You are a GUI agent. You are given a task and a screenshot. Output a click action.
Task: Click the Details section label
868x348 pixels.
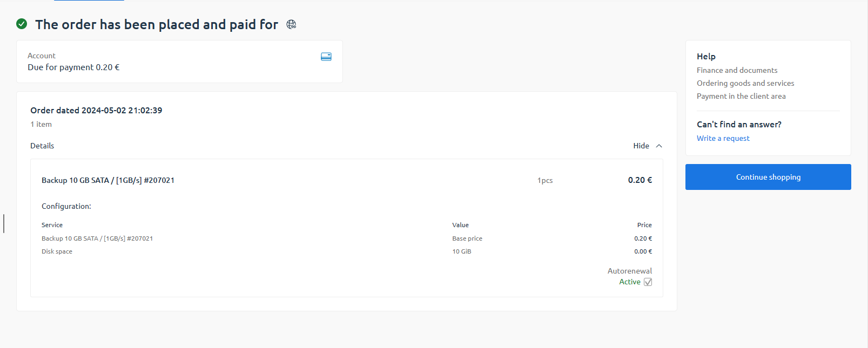click(42, 146)
